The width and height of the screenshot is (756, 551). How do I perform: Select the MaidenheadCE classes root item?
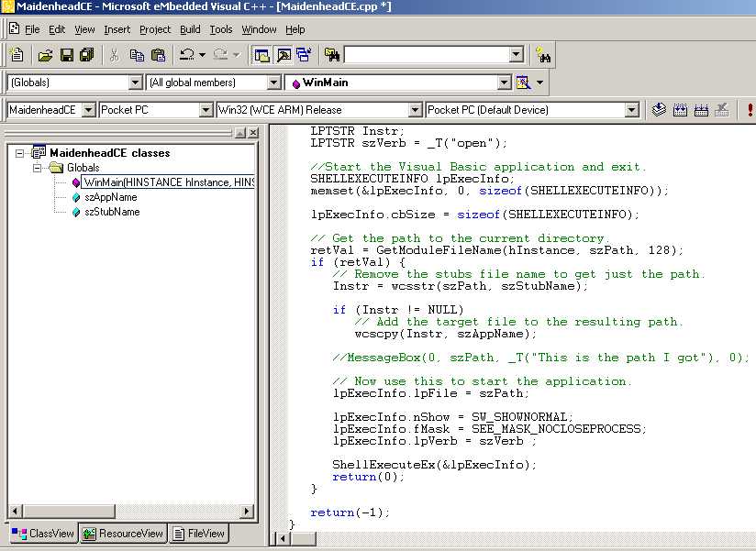[110, 153]
